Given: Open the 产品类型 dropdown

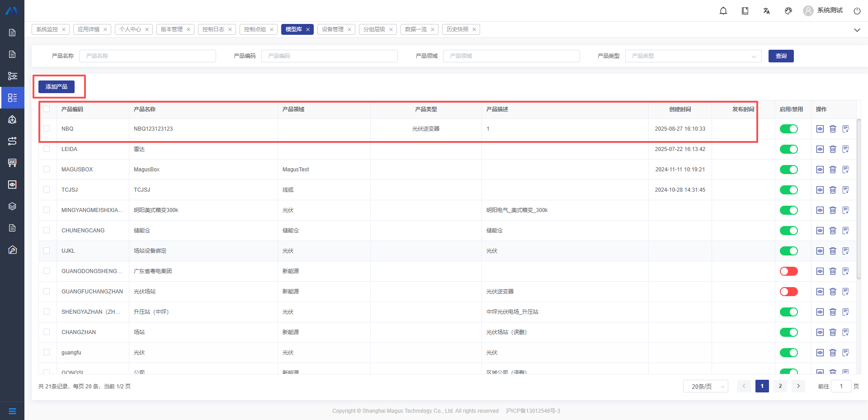Looking at the screenshot, I should coord(693,56).
